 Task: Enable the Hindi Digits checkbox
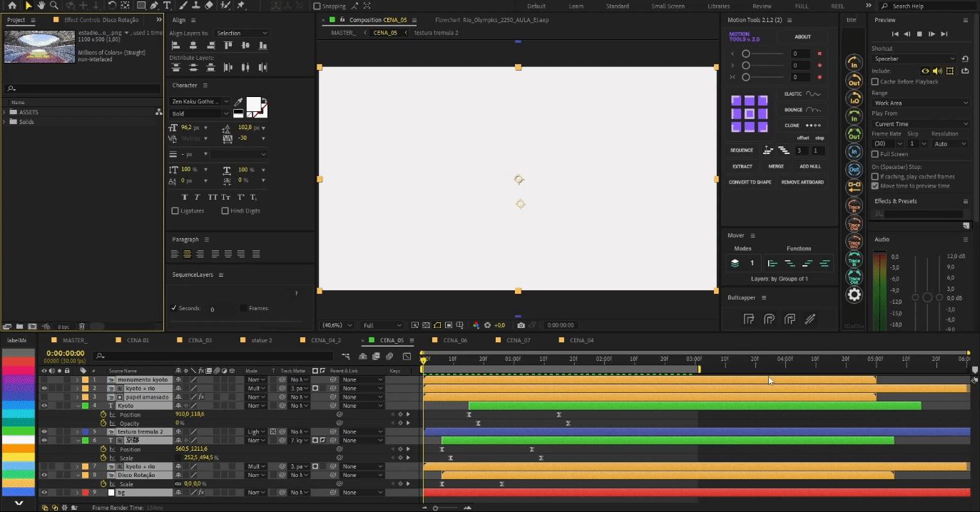pos(225,211)
